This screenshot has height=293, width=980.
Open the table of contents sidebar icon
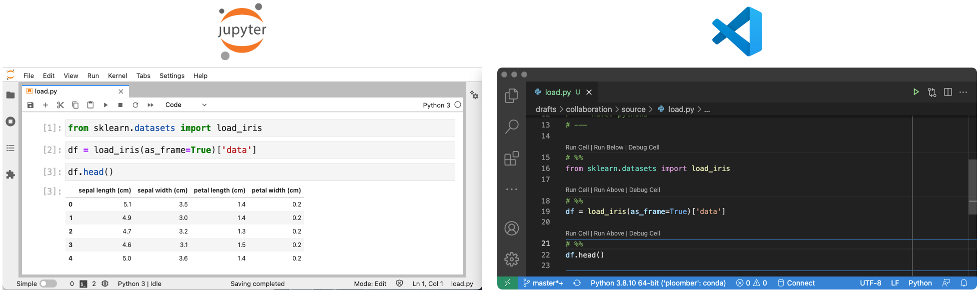coord(10,148)
